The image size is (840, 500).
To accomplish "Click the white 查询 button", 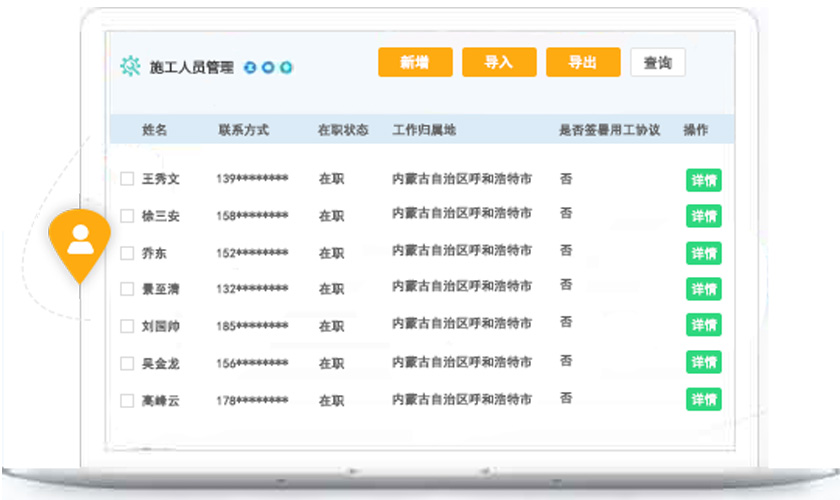I will pyautogui.click(x=658, y=63).
